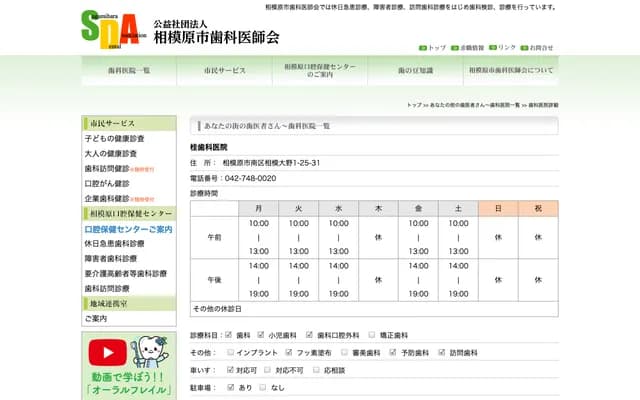Open 相模原口腔保健センターのご案内 menu tab
Screen dimensions: 640x400
pos(320,71)
